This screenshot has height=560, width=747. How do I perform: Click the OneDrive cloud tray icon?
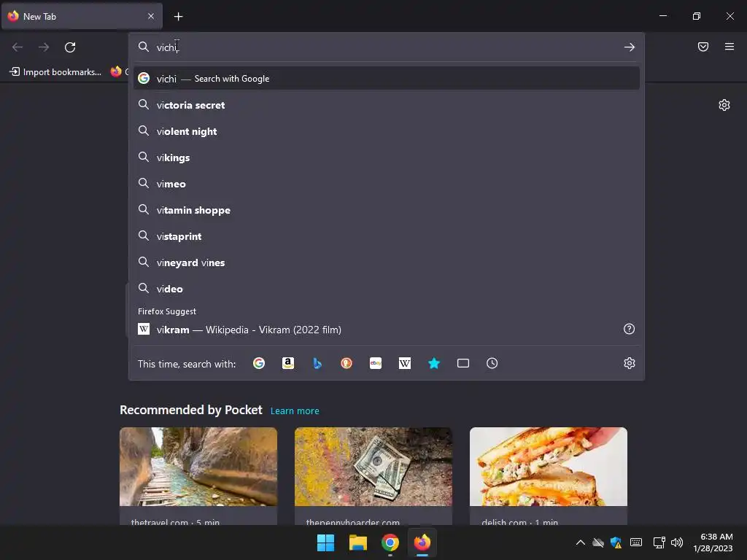click(x=598, y=542)
